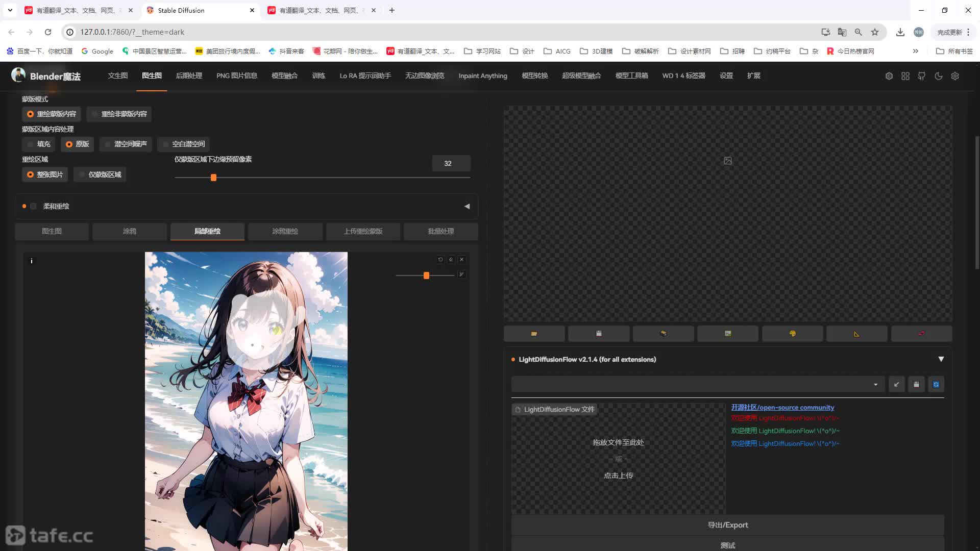
Task: Open the Chrome tab search dropdown arrow
Action: 10,10
